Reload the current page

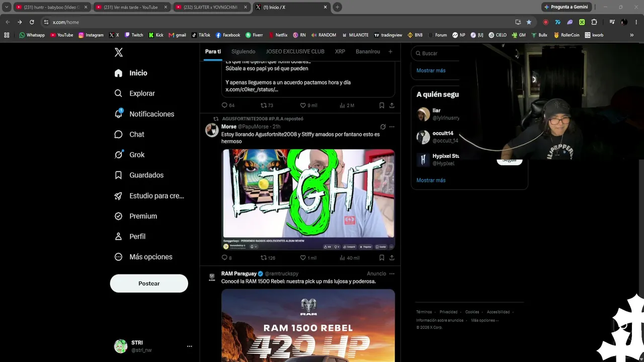(x=32, y=22)
